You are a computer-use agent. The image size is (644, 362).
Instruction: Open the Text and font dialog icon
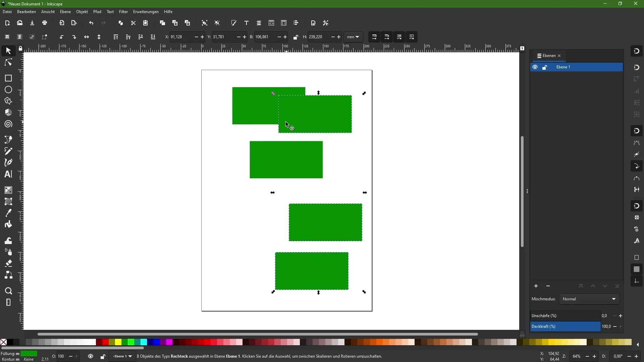[247, 23]
